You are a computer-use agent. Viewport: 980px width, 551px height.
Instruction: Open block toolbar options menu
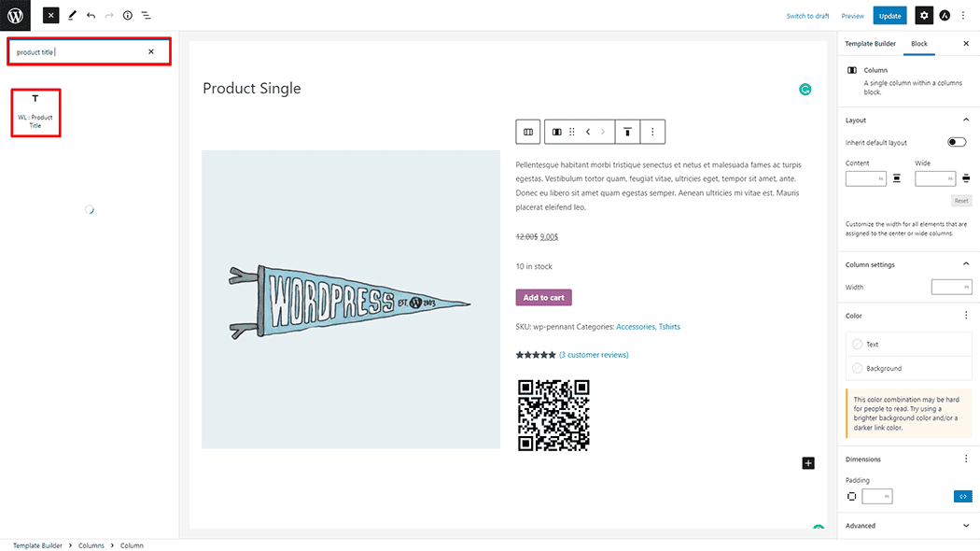pyautogui.click(x=652, y=132)
